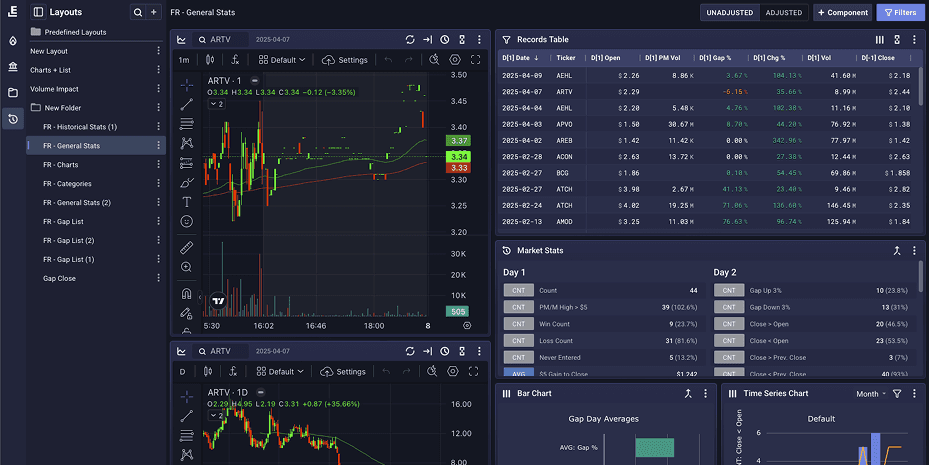Image resolution: width=929 pixels, height=465 pixels.
Task: Open the Charts + List layout
Action: pos(50,70)
